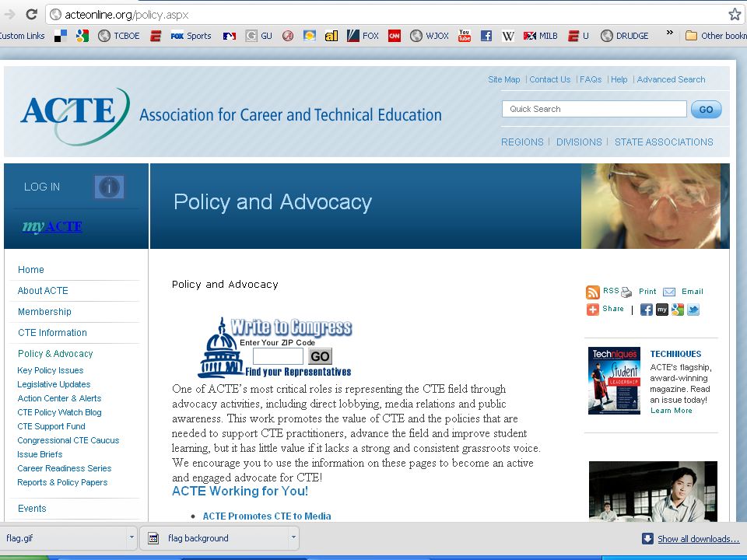Open the FOX Sports bookmark
Image resolution: width=747 pixels, height=560 pixels.
pos(191,36)
